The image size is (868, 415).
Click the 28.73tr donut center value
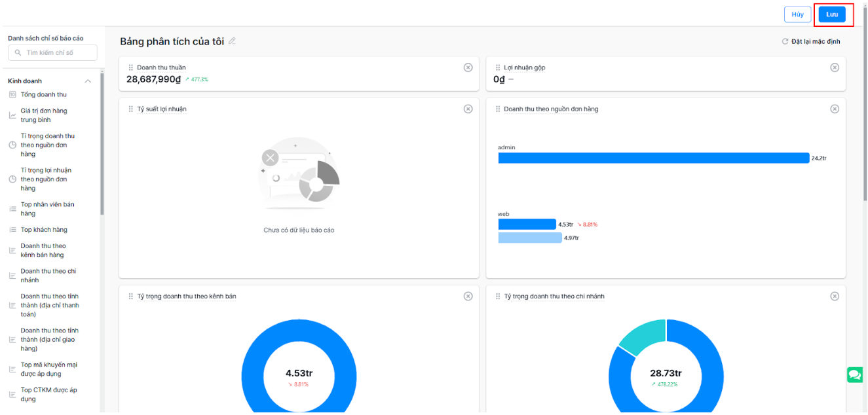[x=666, y=373]
